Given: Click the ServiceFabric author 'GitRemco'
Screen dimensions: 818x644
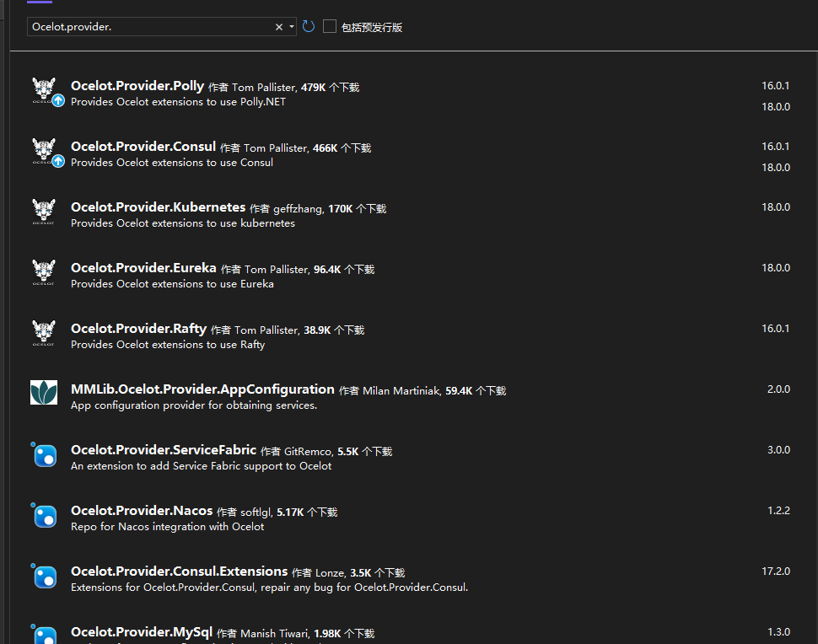Looking at the screenshot, I should [309, 452].
